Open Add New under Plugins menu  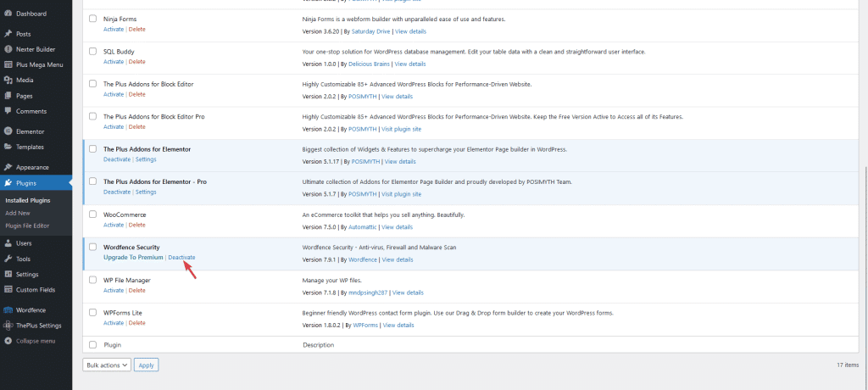coord(18,213)
